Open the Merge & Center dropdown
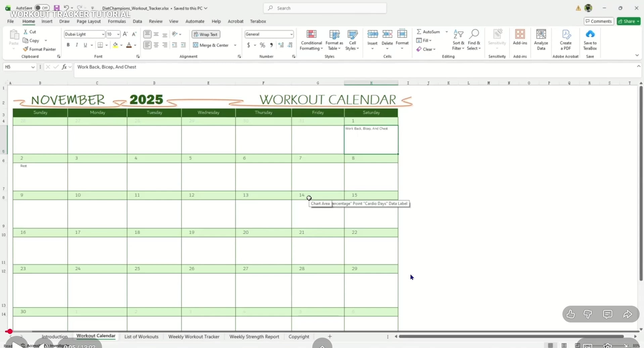The image size is (644, 348). click(x=235, y=45)
